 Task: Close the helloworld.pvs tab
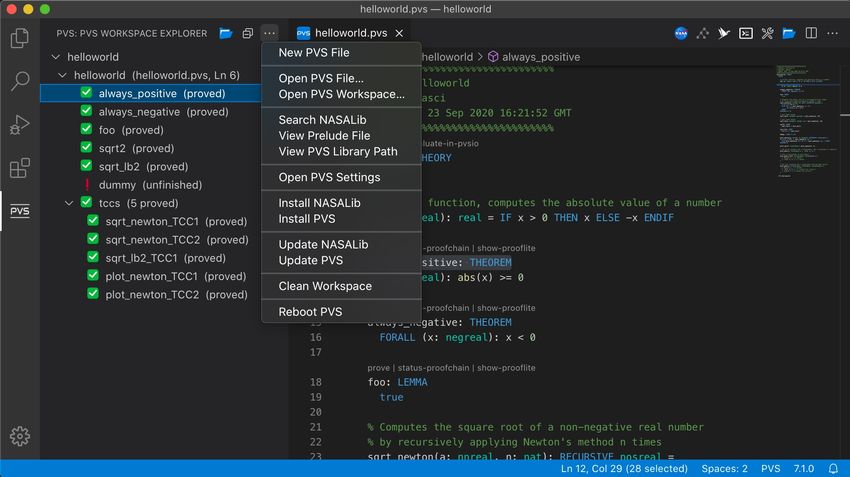pos(399,34)
